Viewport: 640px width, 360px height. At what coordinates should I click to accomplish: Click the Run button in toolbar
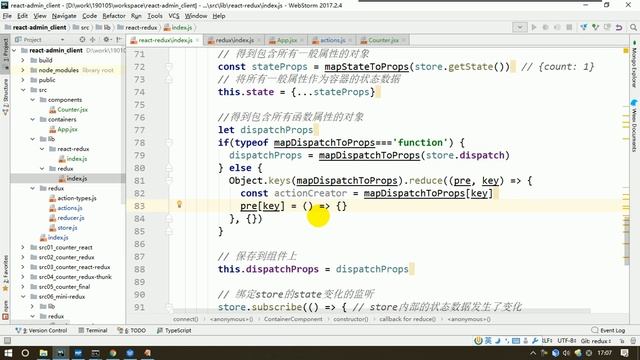coord(533,27)
